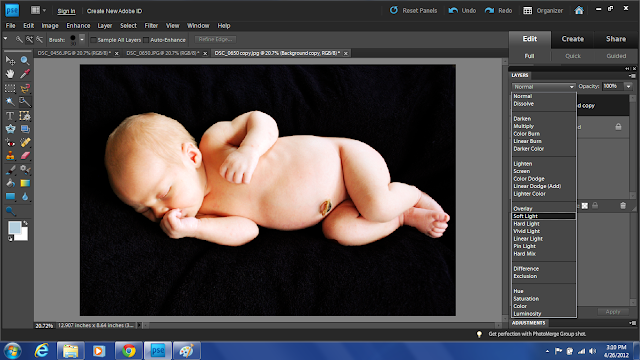Click the Subtract from selection brush icon
This screenshot has height=360, width=640.
(x=40, y=40)
